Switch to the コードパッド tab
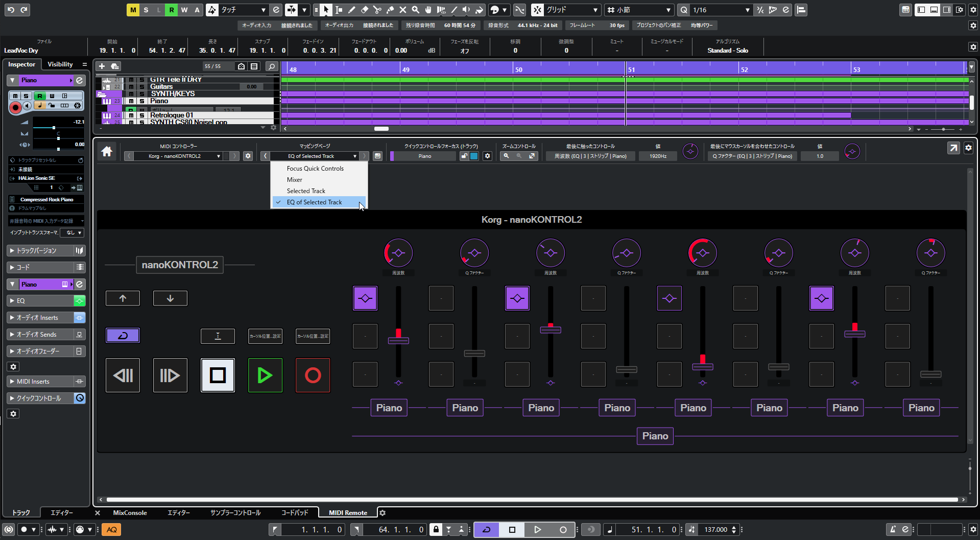The height and width of the screenshot is (540, 980). point(295,512)
